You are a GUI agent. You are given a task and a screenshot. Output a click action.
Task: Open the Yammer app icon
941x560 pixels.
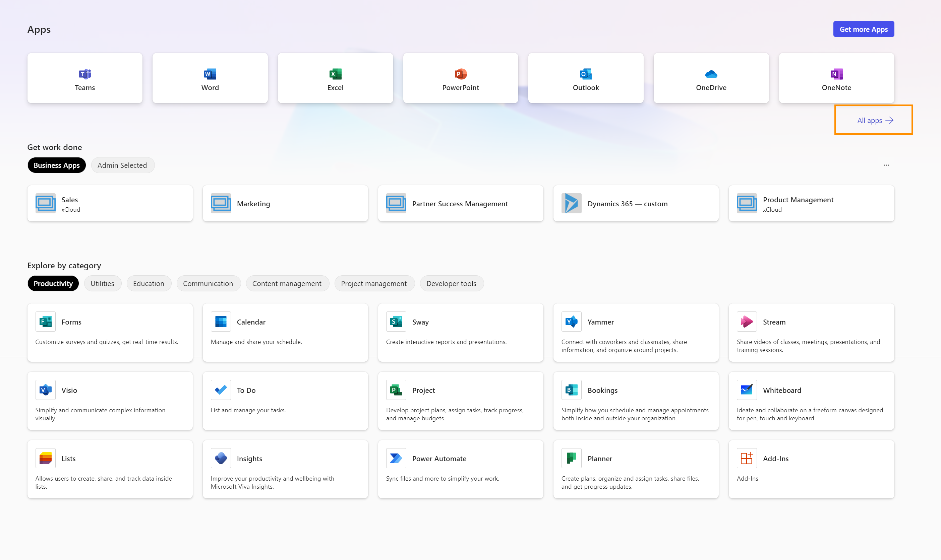[x=571, y=322]
